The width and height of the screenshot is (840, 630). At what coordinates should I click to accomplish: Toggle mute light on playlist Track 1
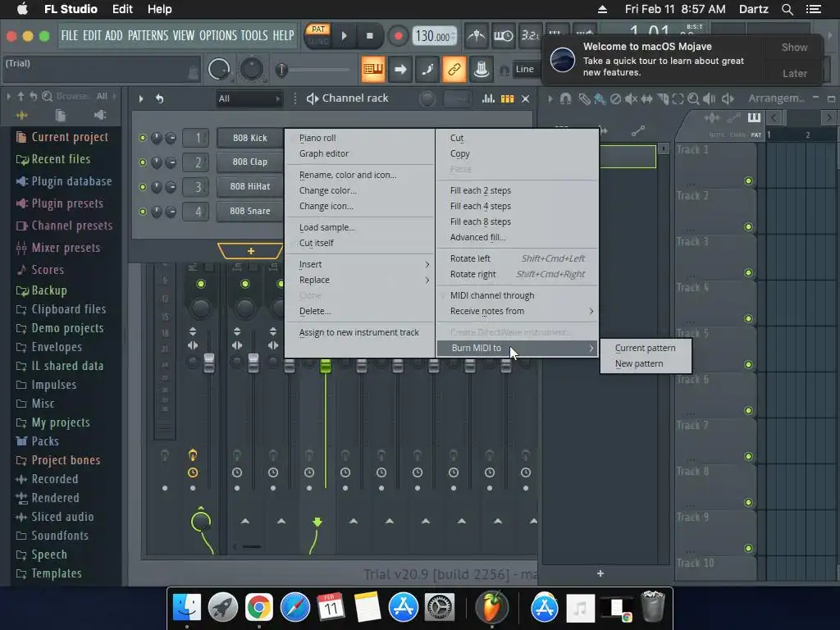[x=748, y=181]
